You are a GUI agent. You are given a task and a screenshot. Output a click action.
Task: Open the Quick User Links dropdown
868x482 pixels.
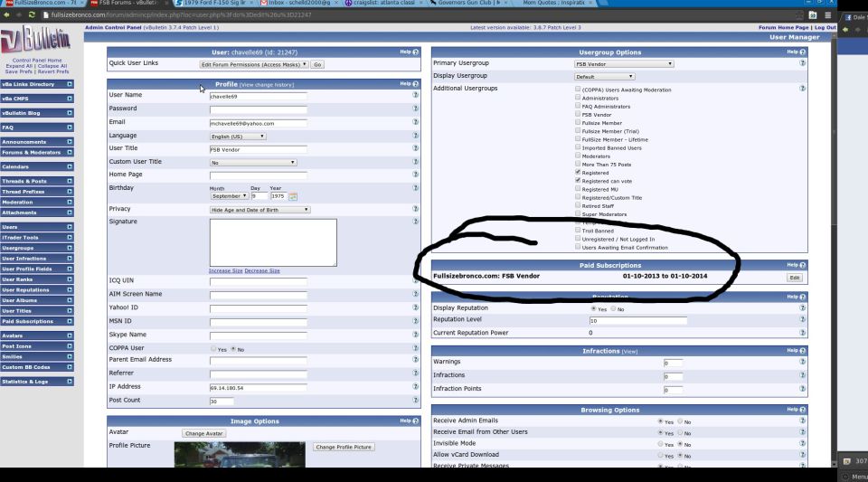pos(253,64)
